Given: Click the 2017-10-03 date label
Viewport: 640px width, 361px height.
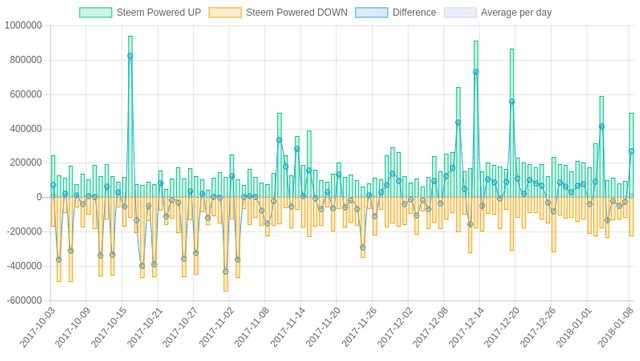Looking at the screenshot, I should tap(37, 328).
